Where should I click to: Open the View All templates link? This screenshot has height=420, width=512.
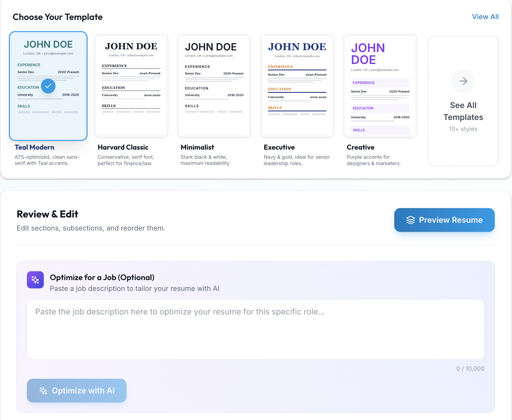click(x=485, y=17)
